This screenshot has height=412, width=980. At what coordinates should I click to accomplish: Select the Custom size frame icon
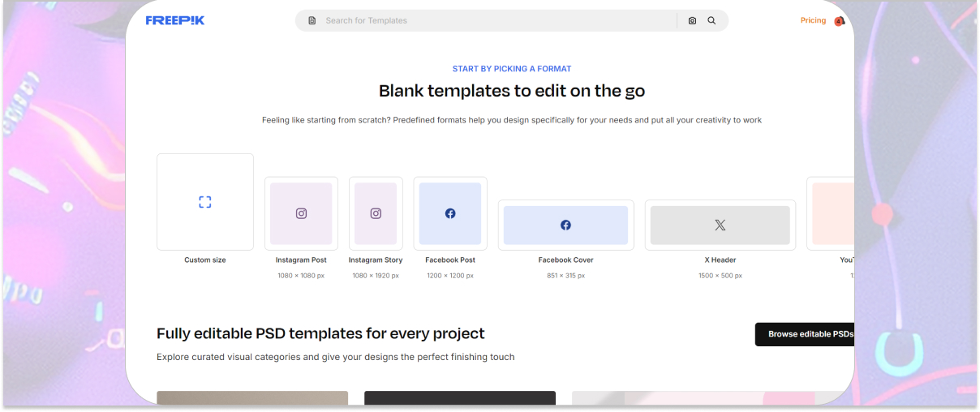pyautogui.click(x=205, y=202)
